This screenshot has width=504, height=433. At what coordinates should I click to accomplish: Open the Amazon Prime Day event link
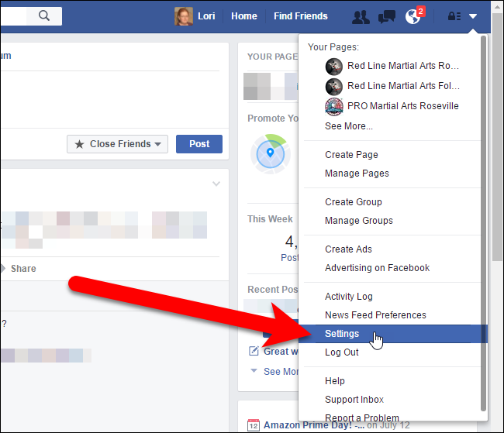[x=314, y=425]
